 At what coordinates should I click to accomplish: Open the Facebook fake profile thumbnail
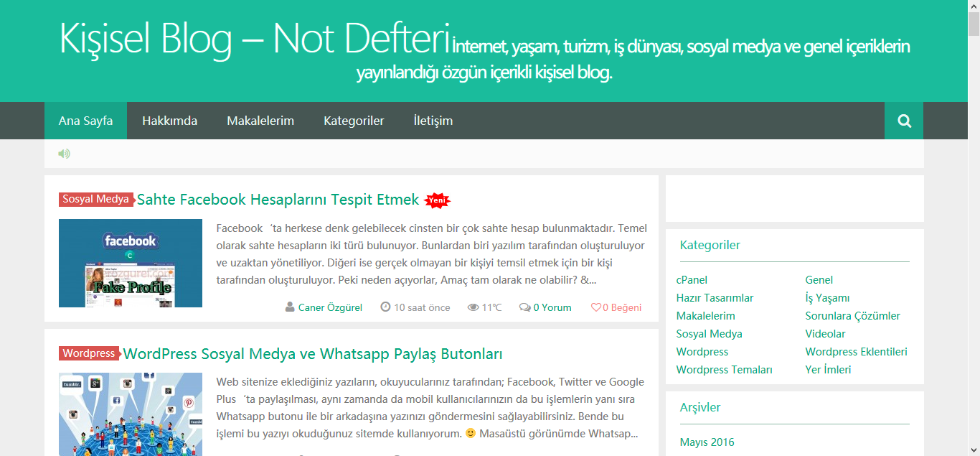tap(131, 263)
